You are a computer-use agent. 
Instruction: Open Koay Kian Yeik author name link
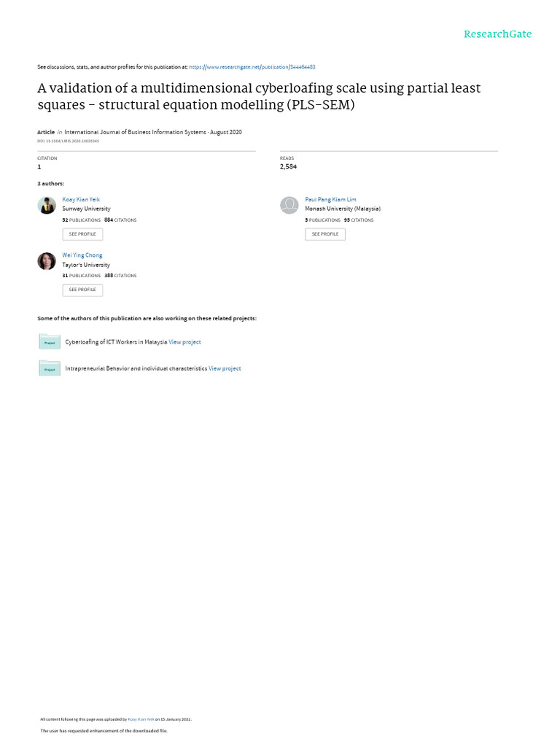point(81,199)
